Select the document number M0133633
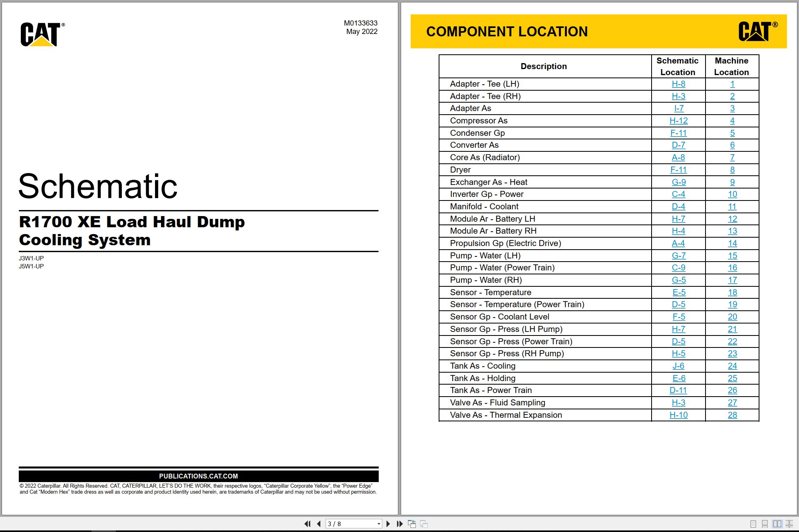 (x=360, y=23)
